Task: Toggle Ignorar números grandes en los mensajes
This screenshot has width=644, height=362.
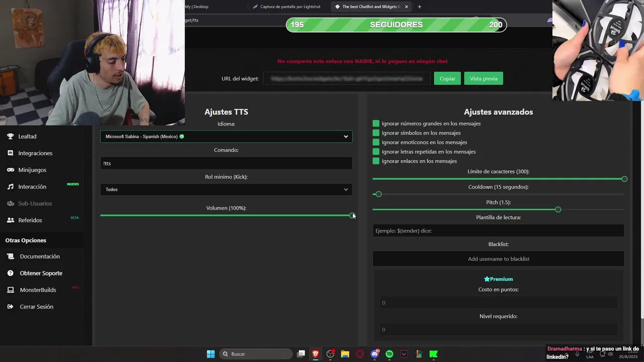Action: click(x=376, y=123)
